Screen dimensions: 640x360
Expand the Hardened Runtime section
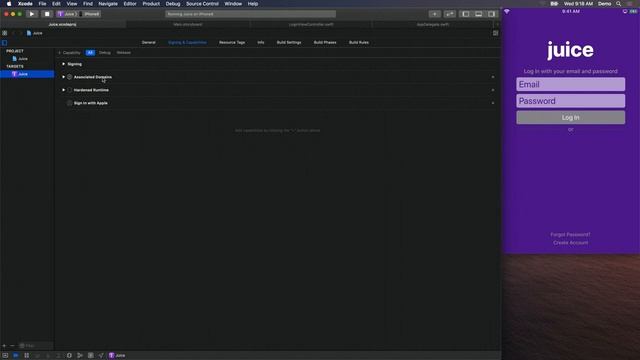64,90
